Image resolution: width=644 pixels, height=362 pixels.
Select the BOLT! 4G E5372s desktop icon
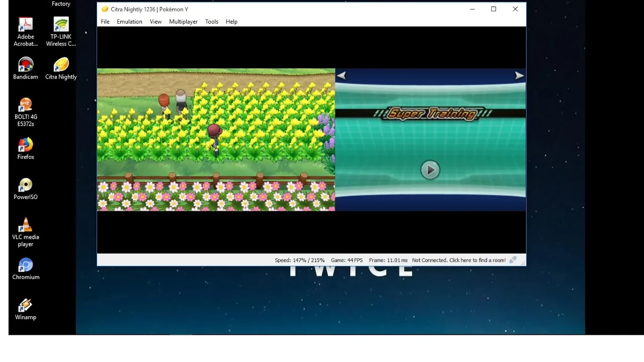26,112
